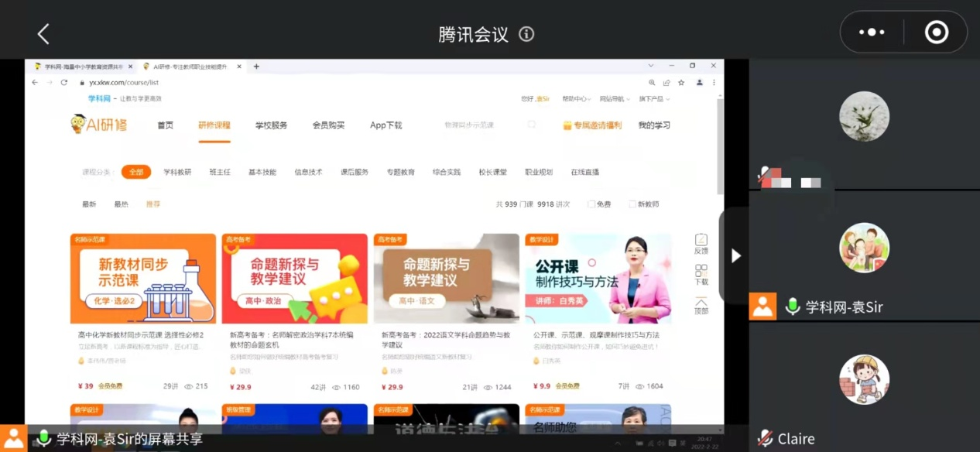Viewport: 980px width, 452px height.
Task: Filter by 校长课堂 category
Action: tap(492, 172)
